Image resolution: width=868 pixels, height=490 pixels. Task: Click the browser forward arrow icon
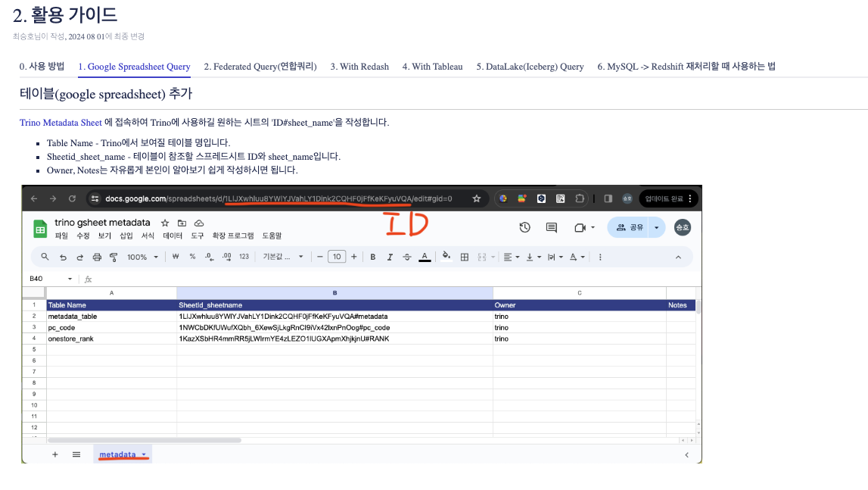53,198
